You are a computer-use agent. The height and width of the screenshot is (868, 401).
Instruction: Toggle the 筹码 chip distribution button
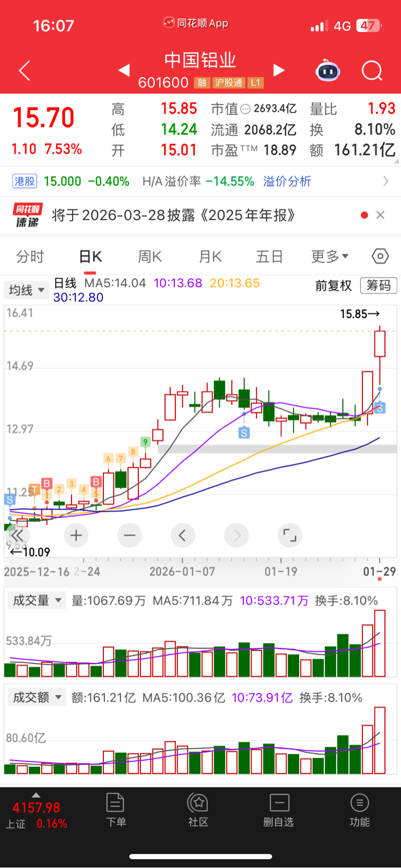(x=379, y=286)
